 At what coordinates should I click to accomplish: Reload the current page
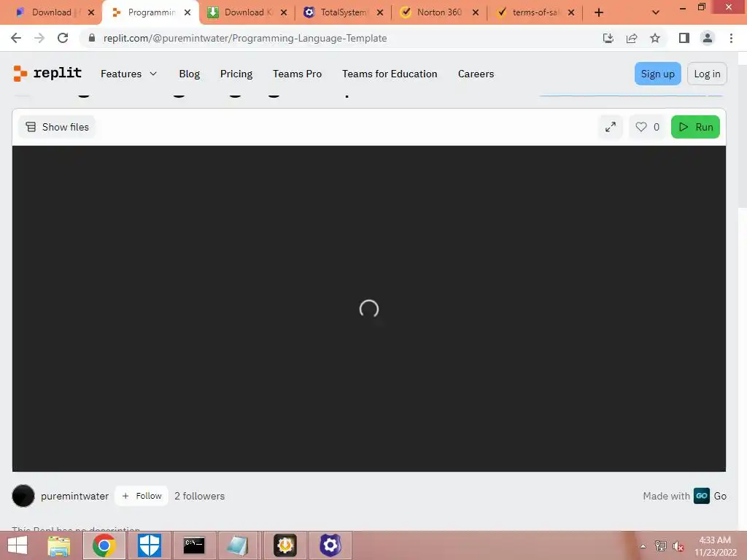(63, 38)
